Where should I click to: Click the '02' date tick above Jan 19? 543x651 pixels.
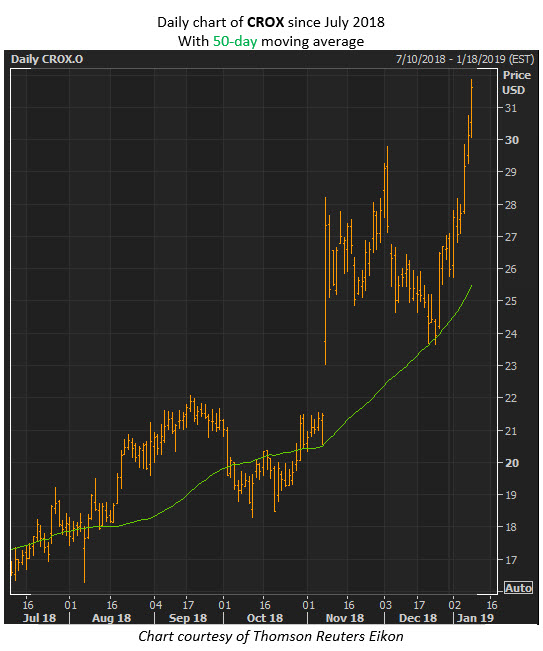click(x=455, y=605)
